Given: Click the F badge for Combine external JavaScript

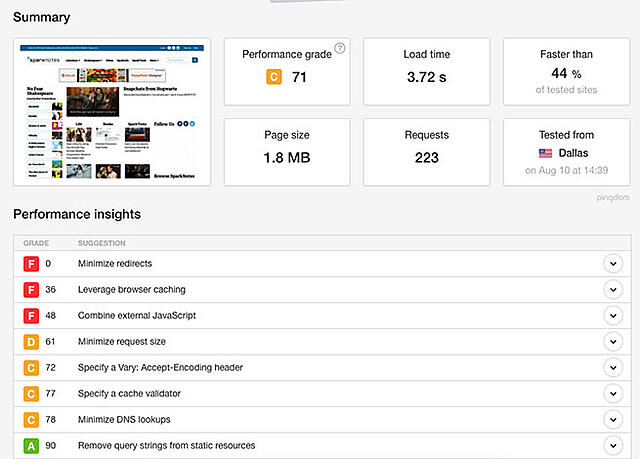Looking at the screenshot, I should pyautogui.click(x=31, y=316).
